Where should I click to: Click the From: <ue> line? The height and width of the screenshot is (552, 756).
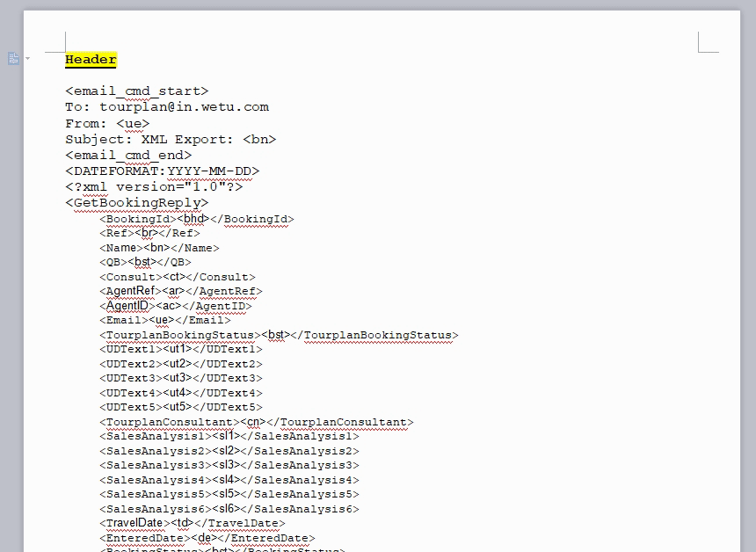click(107, 123)
